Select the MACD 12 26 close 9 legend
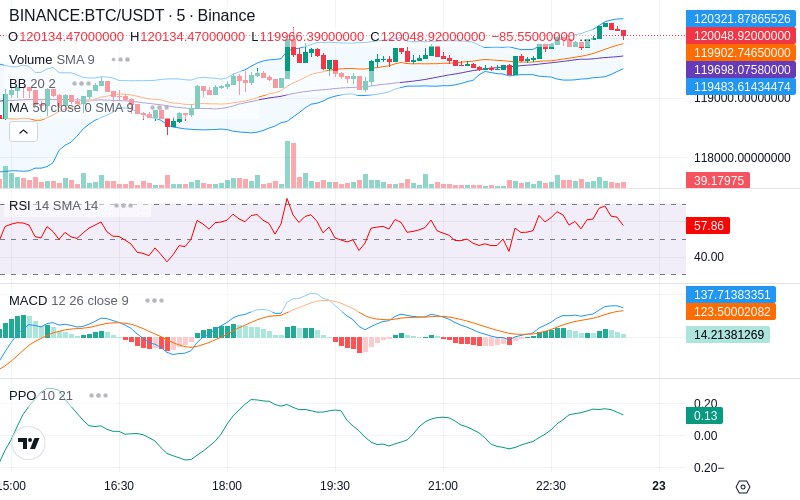The height and width of the screenshot is (500, 800). pos(69,301)
